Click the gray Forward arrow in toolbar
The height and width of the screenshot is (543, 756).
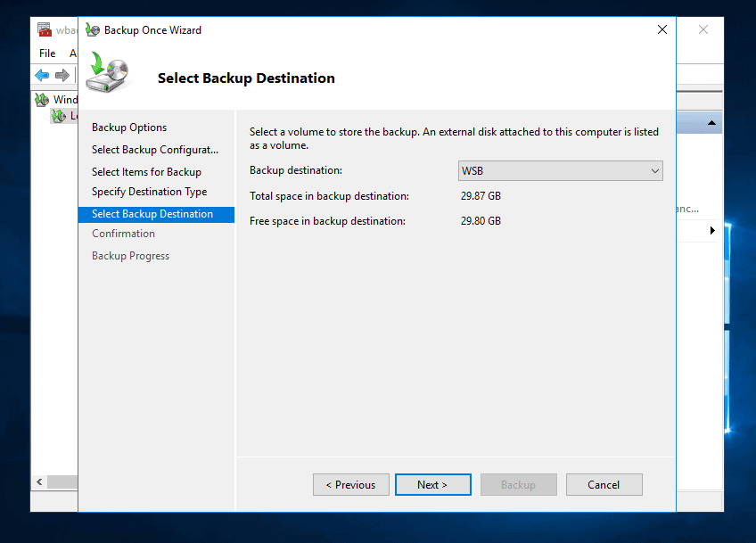click(x=62, y=76)
